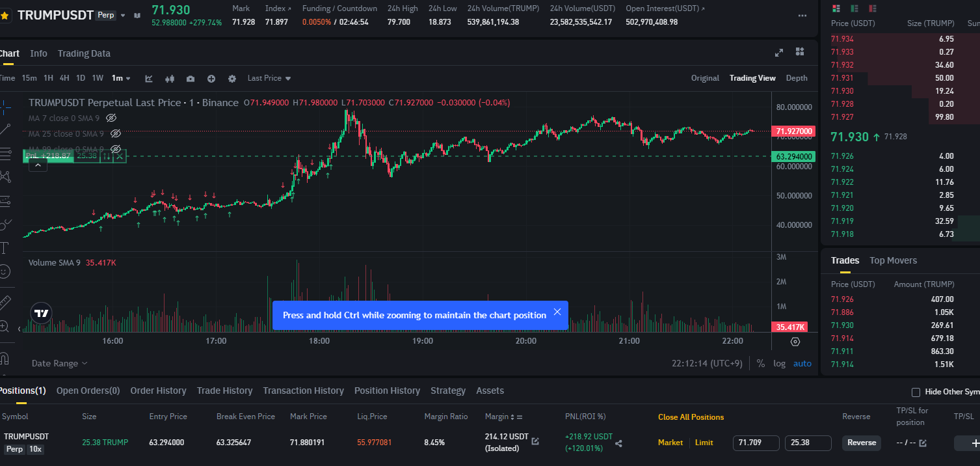Click the Reverse position button

click(x=862, y=443)
